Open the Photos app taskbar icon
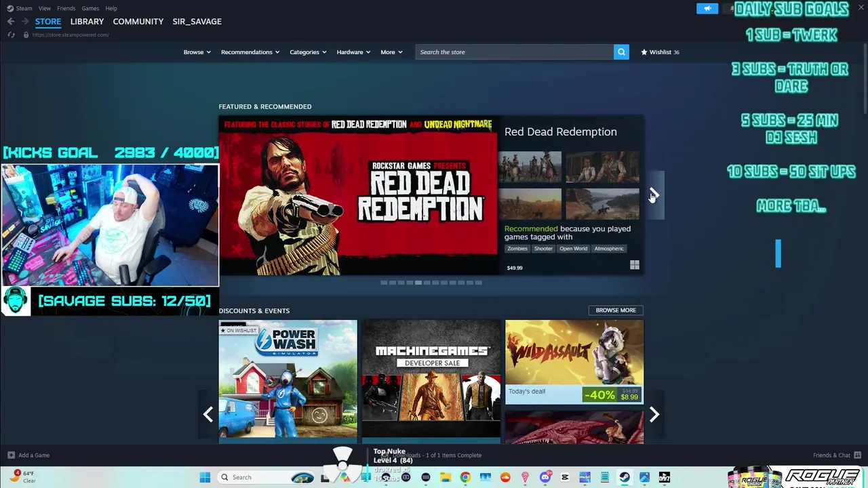Image resolution: width=868 pixels, height=488 pixels. (x=644, y=477)
